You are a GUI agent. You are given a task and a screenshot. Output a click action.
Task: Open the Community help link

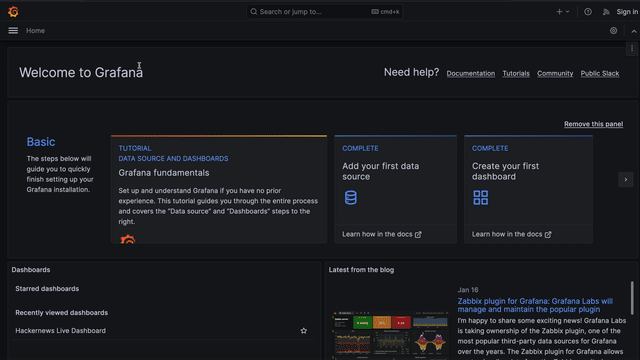pos(555,73)
